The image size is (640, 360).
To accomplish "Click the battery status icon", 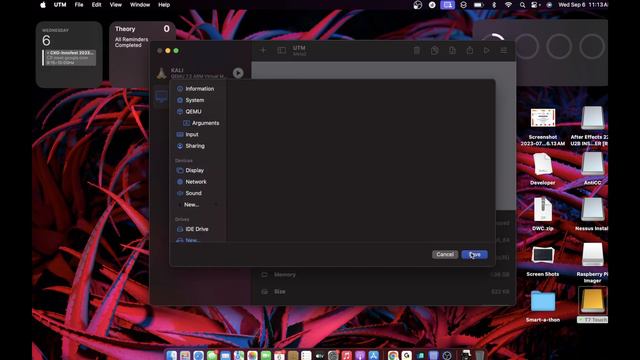I will point(478,5).
